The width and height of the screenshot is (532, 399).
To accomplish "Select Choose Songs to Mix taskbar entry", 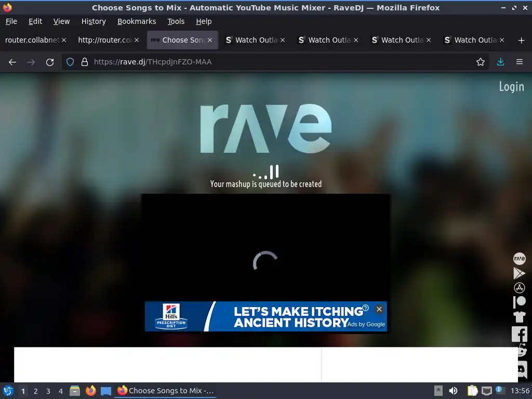I will (x=165, y=391).
